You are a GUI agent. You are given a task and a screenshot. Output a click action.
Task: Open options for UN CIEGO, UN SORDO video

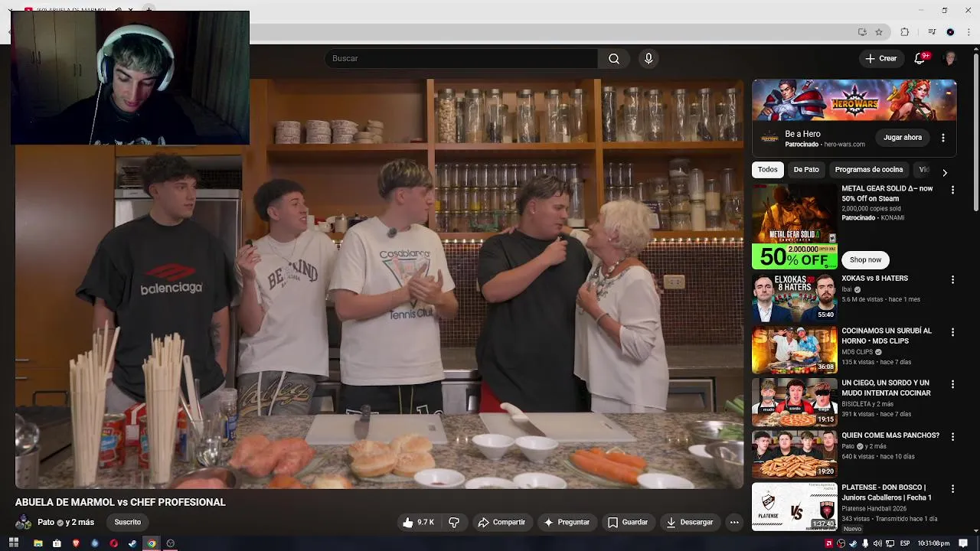coord(952,384)
